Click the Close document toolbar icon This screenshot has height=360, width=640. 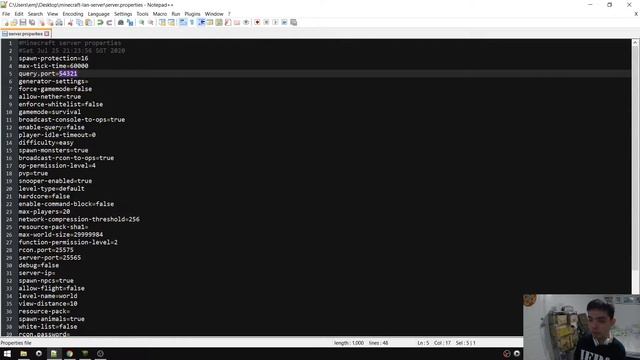coord(42,22)
